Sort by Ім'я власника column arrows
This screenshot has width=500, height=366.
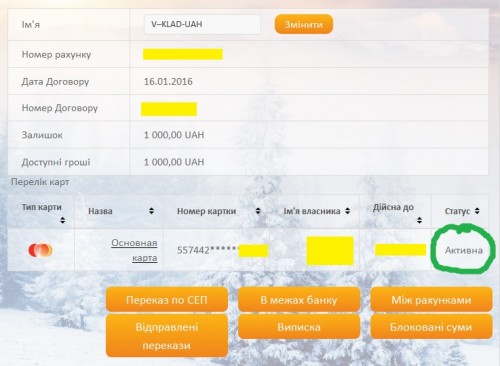click(x=348, y=211)
